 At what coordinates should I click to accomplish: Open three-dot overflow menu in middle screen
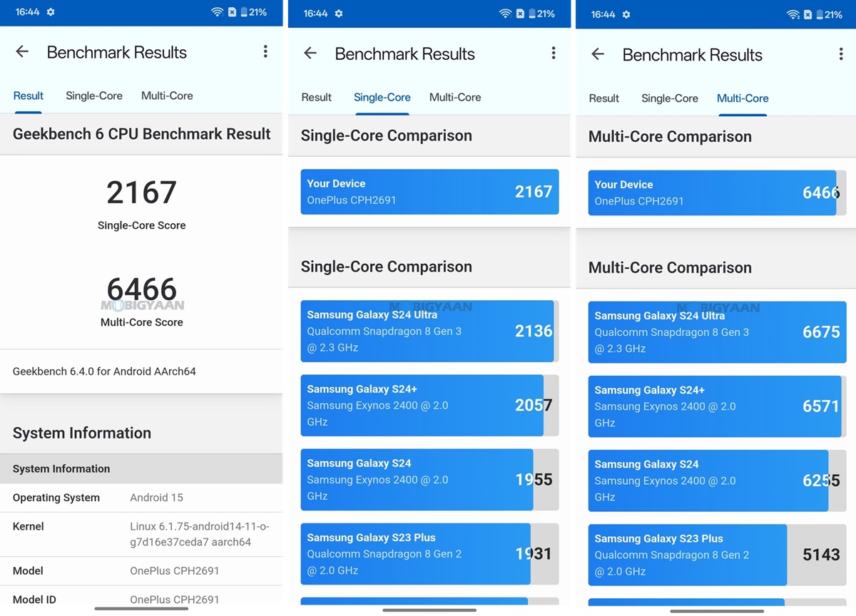click(x=553, y=53)
